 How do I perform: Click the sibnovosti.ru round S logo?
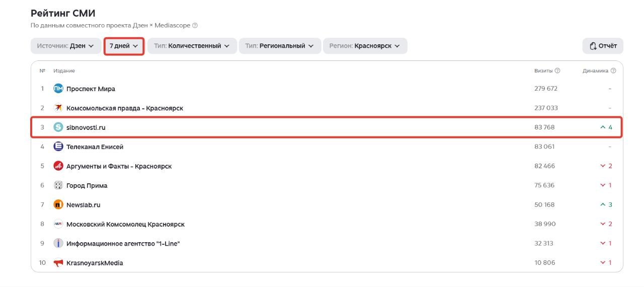point(58,127)
